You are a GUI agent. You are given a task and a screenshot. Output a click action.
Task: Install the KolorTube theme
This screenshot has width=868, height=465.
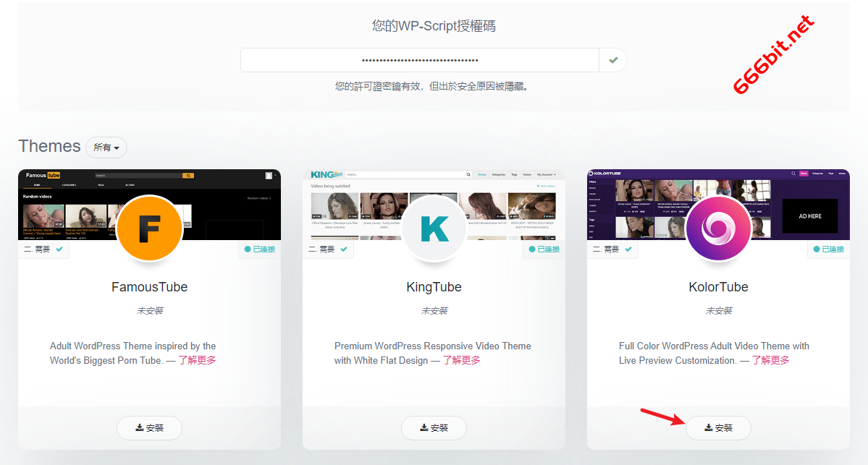718,428
